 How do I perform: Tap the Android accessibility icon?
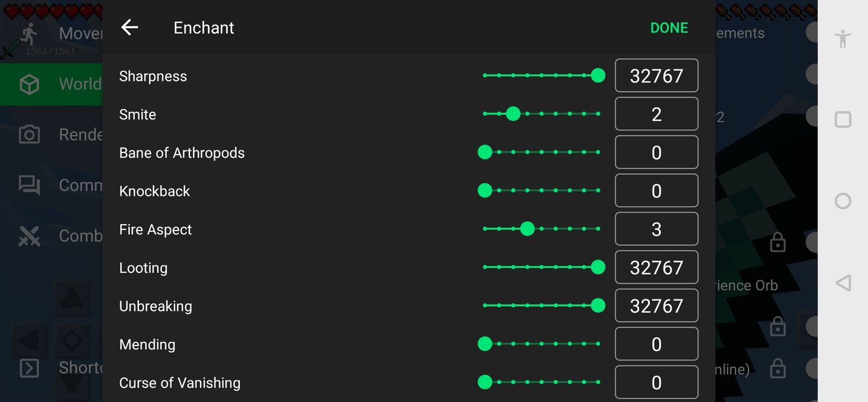click(x=843, y=39)
